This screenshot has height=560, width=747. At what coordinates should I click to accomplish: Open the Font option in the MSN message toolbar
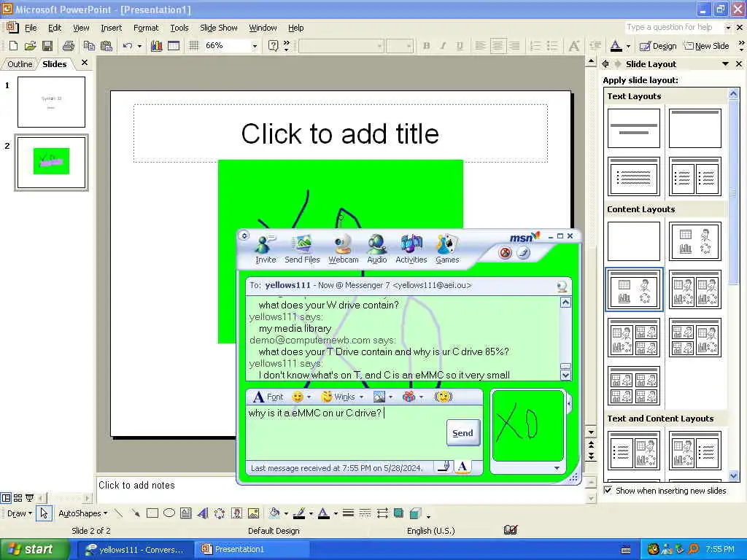pos(268,397)
